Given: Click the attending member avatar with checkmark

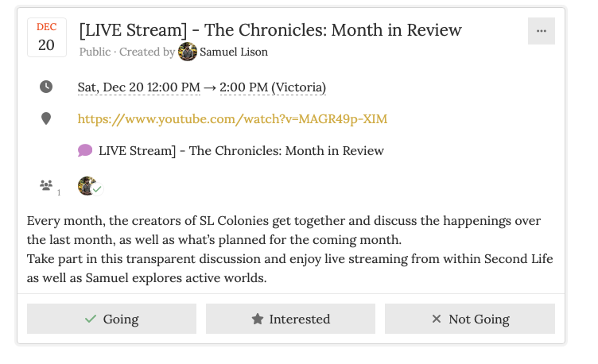Looking at the screenshot, I should click(x=88, y=186).
